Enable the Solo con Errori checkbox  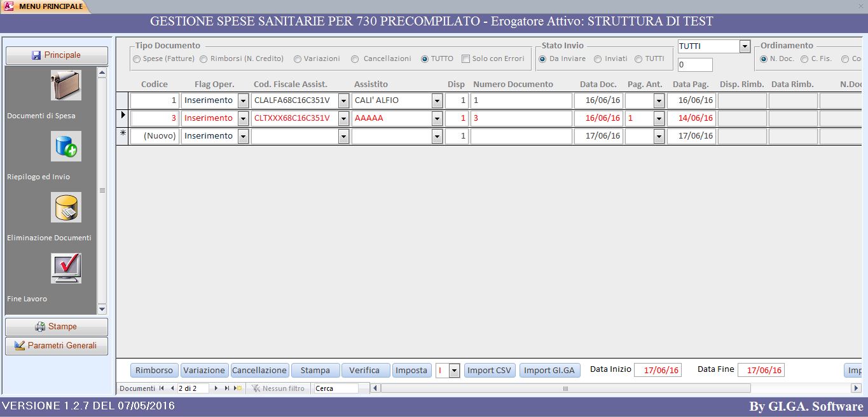pos(465,59)
